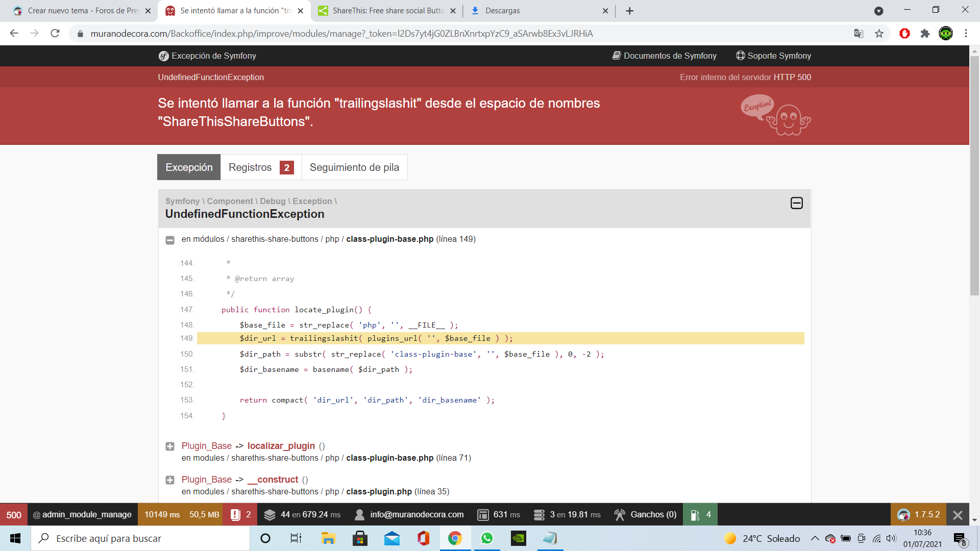This screenshot has height=551, width=980.
Task: Open the PrestaShop 1.7.5.2 version panel
Action: coord(919,515)
